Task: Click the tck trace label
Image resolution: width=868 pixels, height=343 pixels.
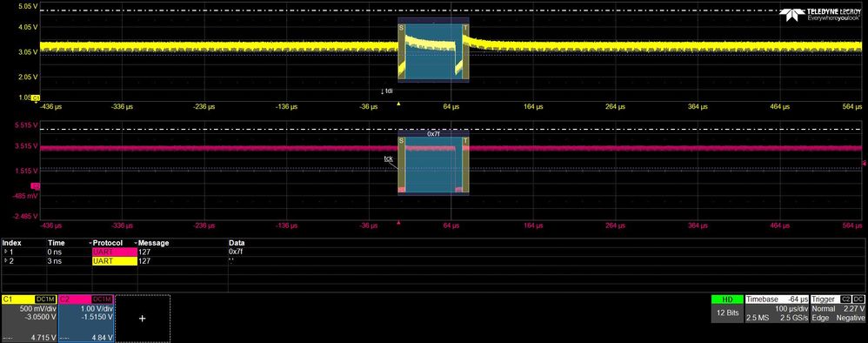Action: click(x=389, y=159)
